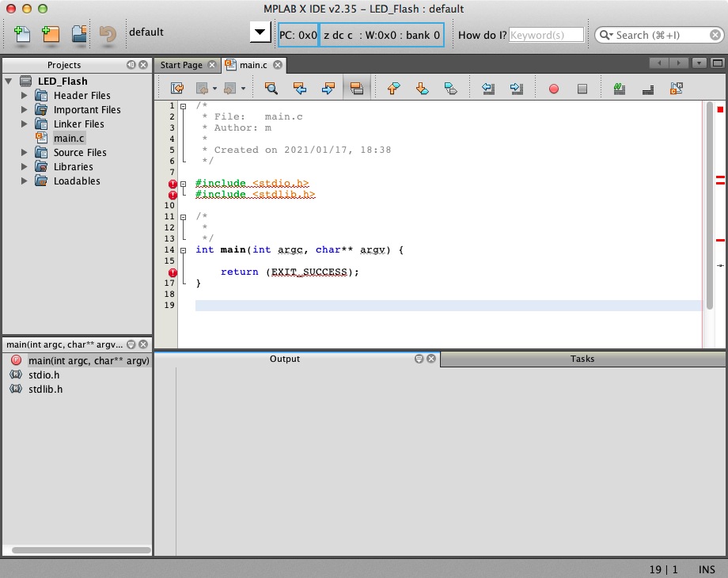Click the Shift Line Left icon

click(x=488, y=89)
